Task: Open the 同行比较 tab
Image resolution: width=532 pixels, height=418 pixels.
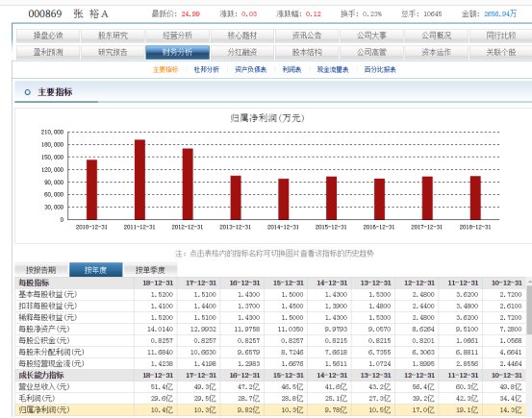Action: coord(501,36)
